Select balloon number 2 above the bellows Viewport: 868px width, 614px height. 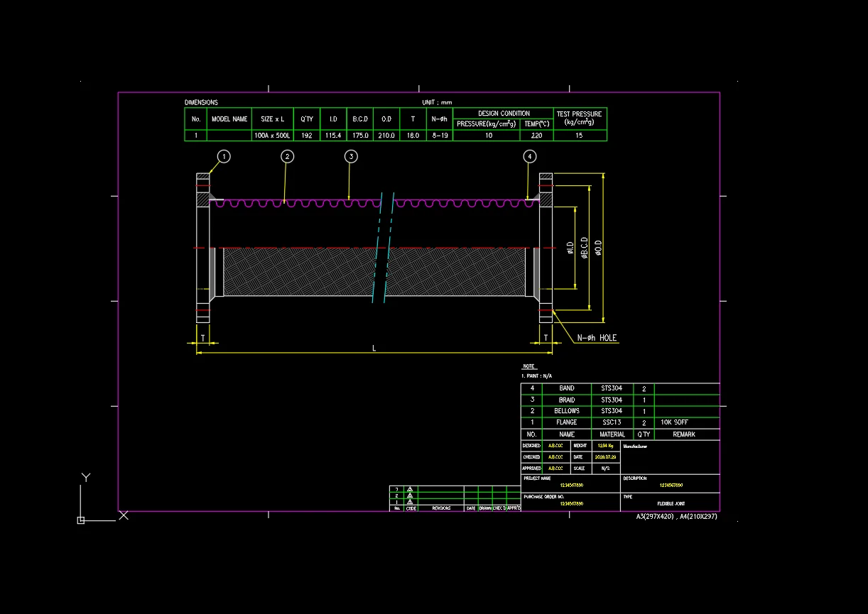point(287,156)
